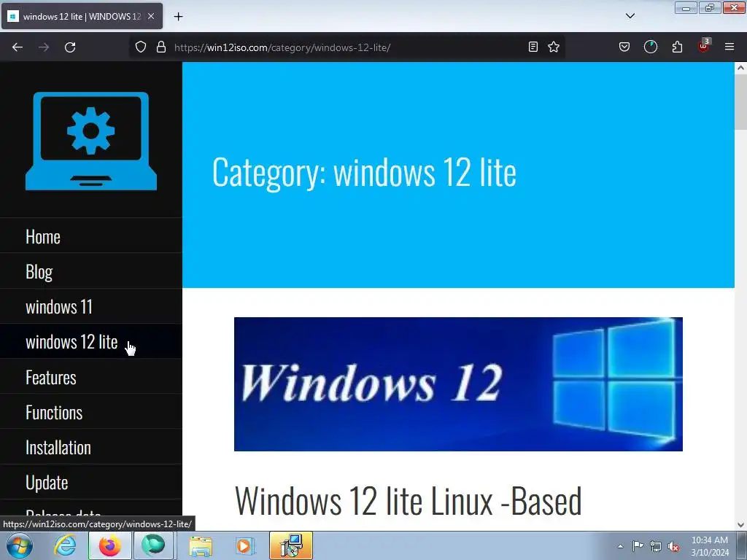Click the vertical scrollbar thumb
The height and width of the screenshot is (560, 747).
(740, 102)
